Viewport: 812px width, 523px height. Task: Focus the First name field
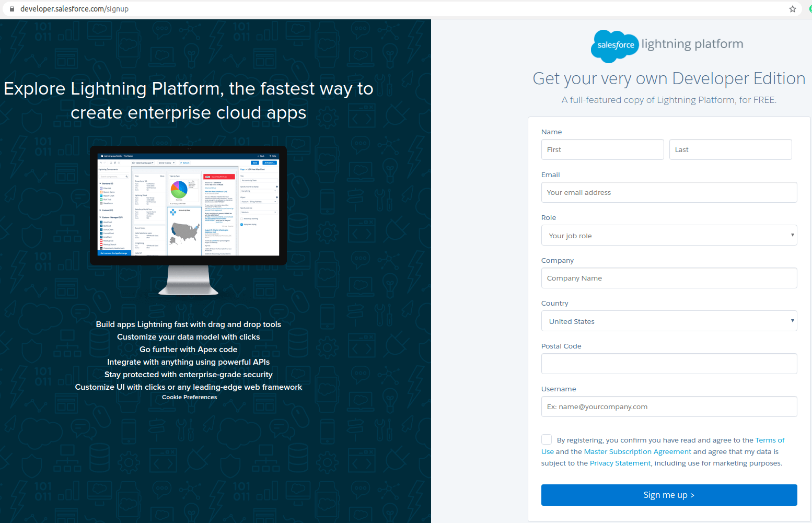pos(602,149)
